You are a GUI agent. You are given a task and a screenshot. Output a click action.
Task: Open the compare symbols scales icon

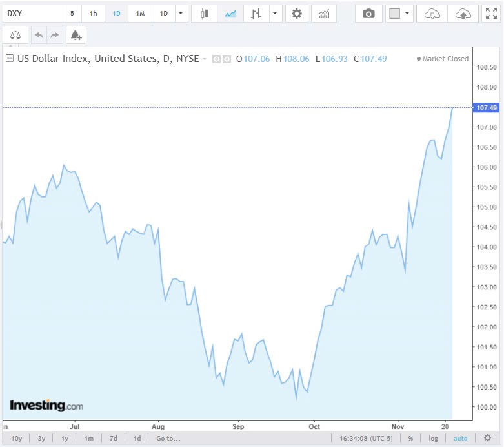[15, 35]
